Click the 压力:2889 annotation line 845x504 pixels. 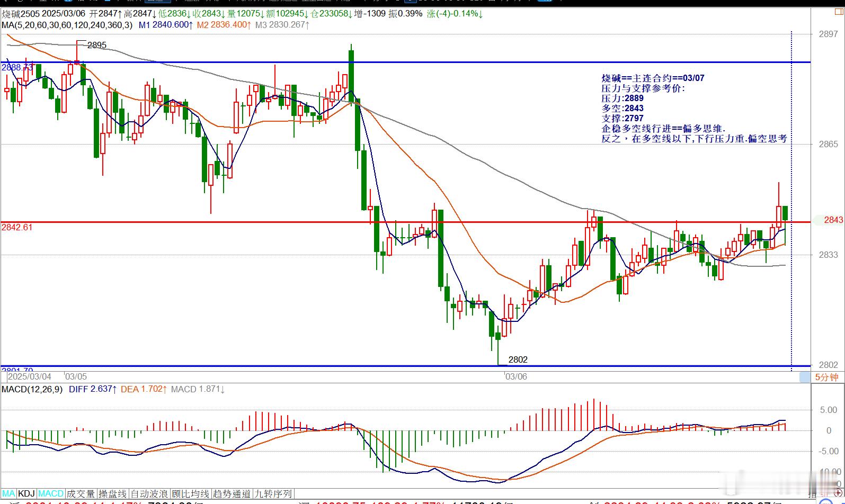622,98
